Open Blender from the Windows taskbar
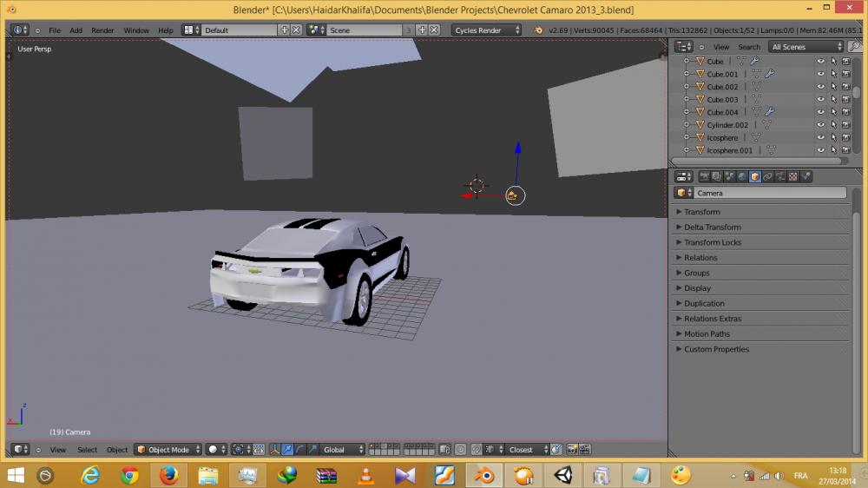This screenshot has width=868, height=488. tap(484, 475)
